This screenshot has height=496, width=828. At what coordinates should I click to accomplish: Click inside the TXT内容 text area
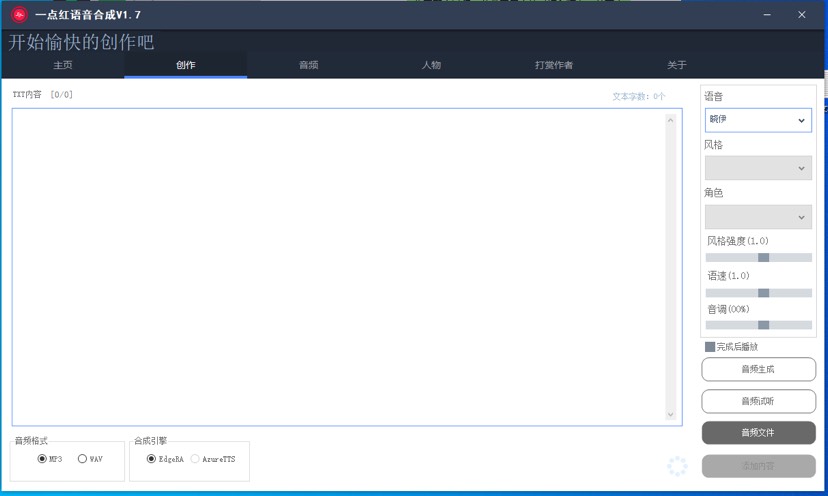coord(340,265)
